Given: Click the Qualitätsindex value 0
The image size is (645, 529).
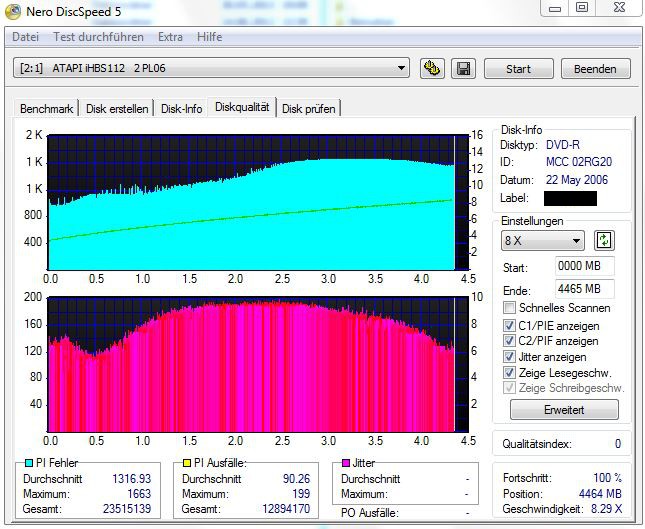Looking at the screenshot, I should click(618, 444).
